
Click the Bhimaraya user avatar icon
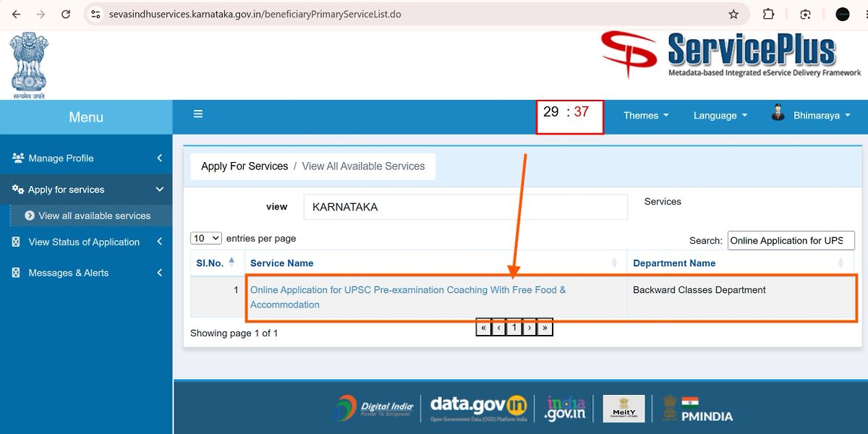pos(778,113)
